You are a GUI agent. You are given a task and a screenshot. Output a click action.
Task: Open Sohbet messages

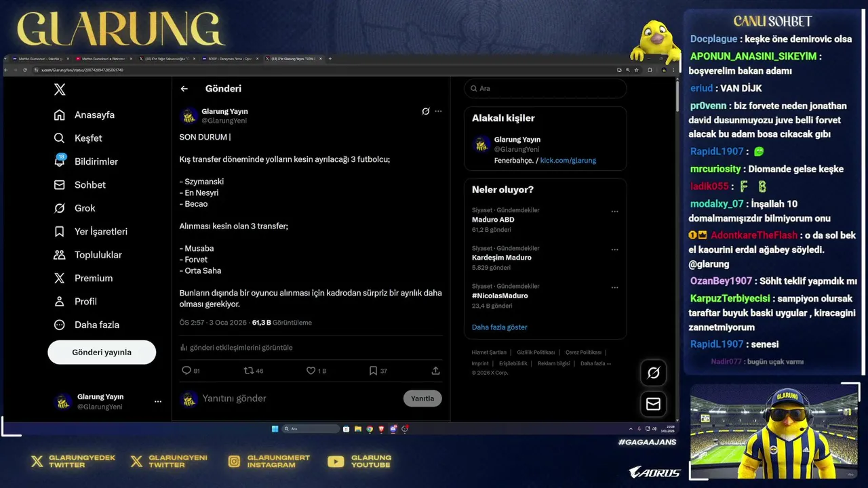point(79,185)
